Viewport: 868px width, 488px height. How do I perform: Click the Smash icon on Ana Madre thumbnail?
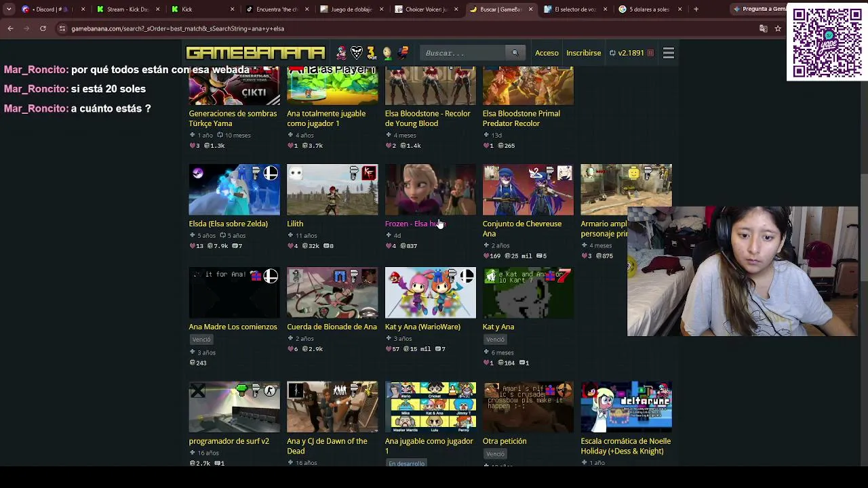pos(271,277)
